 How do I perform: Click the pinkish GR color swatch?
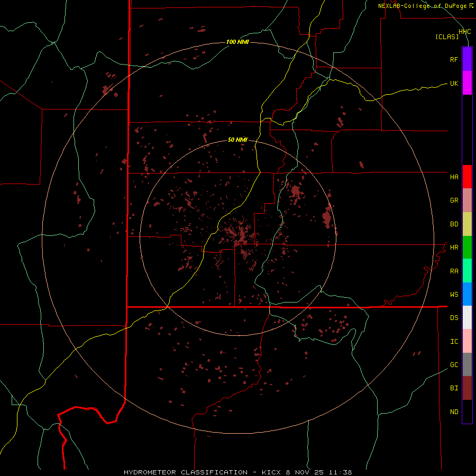467,200
